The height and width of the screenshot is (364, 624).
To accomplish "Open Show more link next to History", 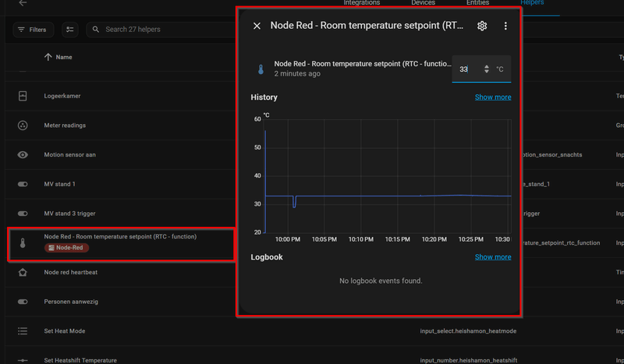I will pyautogui.click(x=493, y=97).
